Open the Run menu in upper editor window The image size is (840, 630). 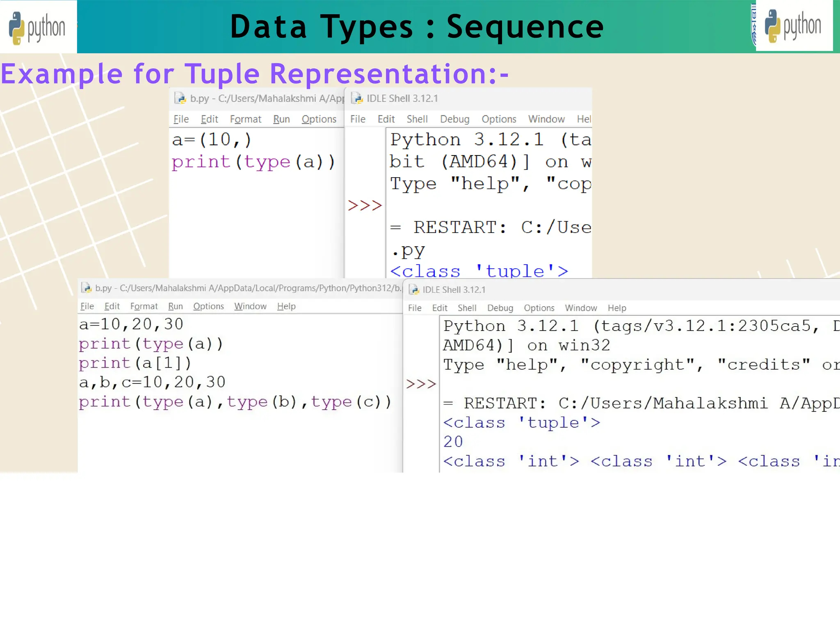click(281, 119)
